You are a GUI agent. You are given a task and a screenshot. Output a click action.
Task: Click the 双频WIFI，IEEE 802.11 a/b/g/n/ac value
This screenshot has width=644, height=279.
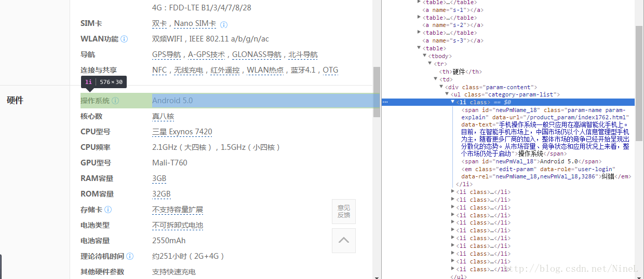click(210, 39)
